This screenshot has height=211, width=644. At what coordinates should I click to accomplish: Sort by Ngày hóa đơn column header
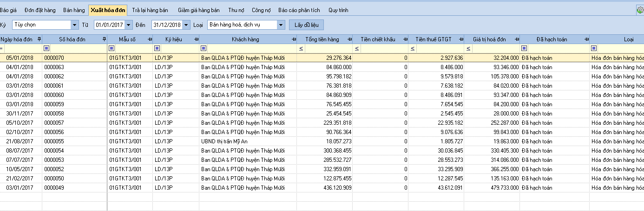[x=17, y=39]
